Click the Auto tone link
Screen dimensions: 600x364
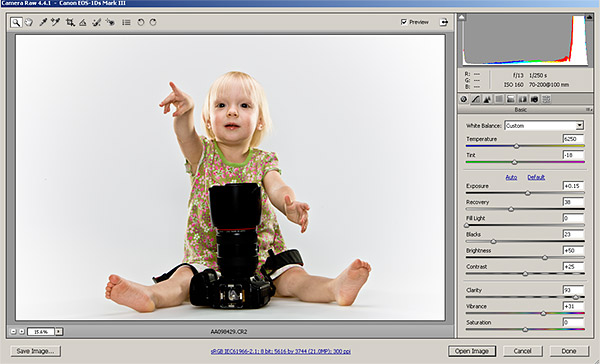pos(511,177)
